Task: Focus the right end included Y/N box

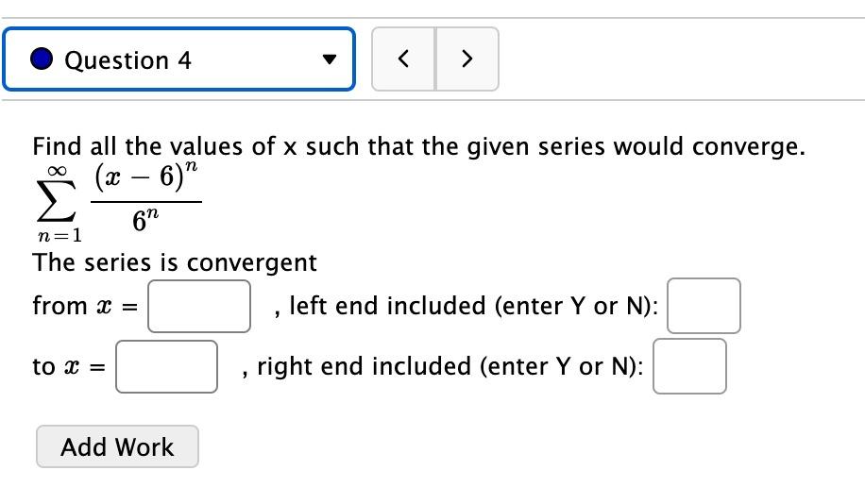Action: (690, 366)
